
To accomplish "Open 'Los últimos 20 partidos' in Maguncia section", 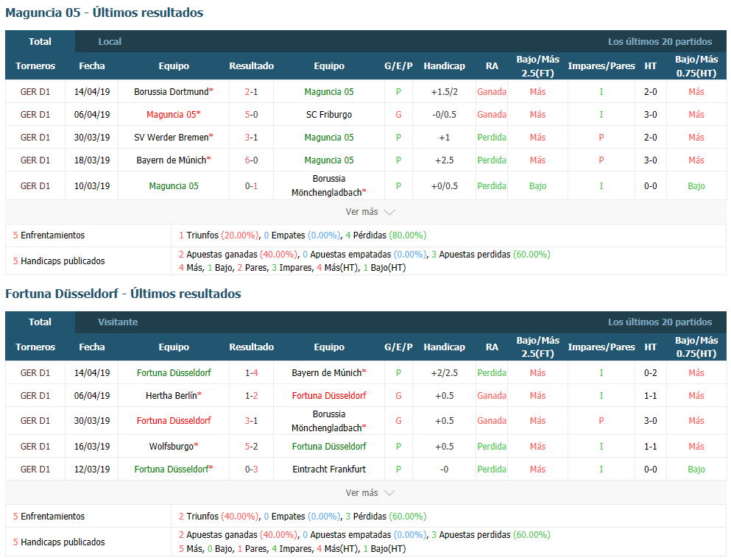I will point(660,41).
